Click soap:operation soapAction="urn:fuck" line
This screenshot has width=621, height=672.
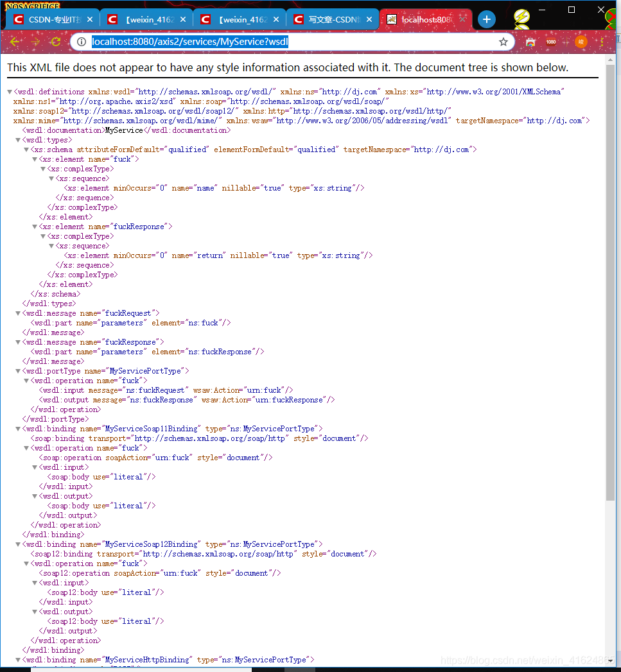[x=155, y=458]
